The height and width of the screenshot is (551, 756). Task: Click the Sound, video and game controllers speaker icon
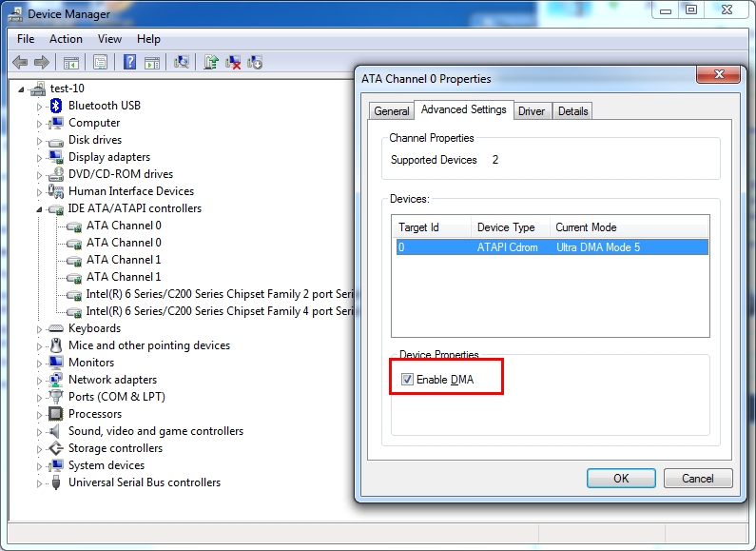[55, 431]
